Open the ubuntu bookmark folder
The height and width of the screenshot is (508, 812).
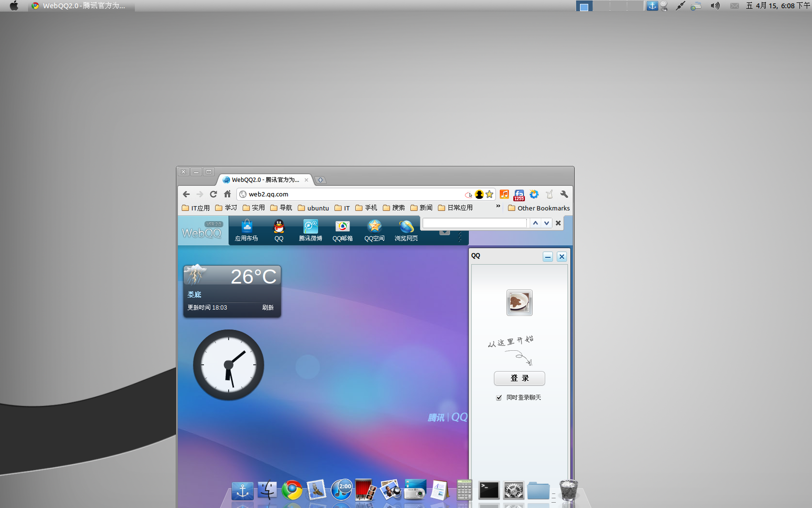point(313,208)
